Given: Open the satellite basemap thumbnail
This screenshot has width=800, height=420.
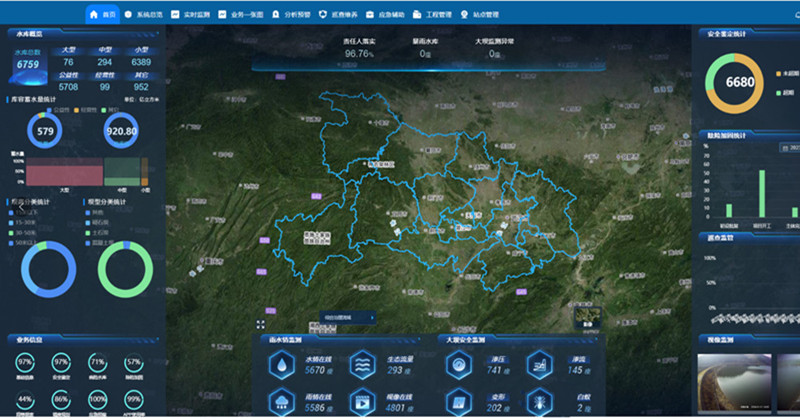Looking at the screenshot, I should point(584,316).
